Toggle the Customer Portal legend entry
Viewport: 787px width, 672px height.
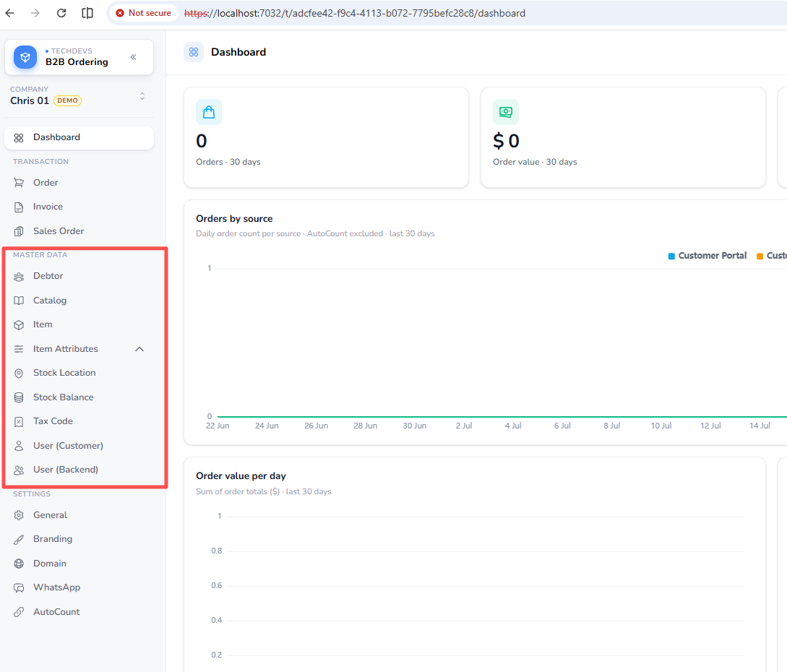click(708, 256)
